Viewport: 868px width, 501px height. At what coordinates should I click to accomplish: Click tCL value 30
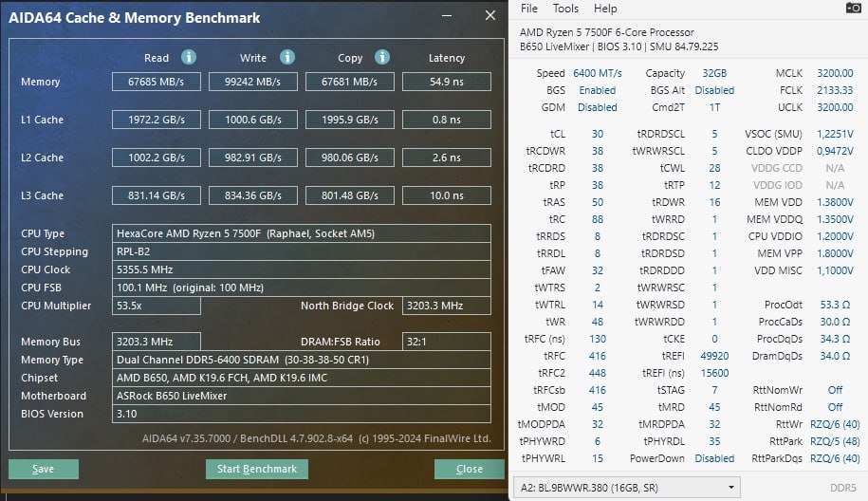(x=598, y=134)
